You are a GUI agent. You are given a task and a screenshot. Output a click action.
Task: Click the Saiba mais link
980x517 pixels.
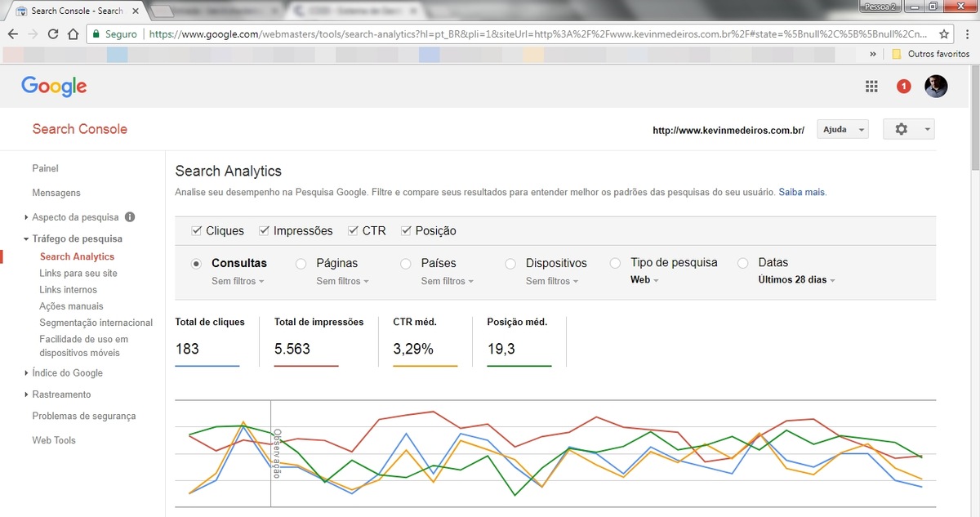[802, 193]
